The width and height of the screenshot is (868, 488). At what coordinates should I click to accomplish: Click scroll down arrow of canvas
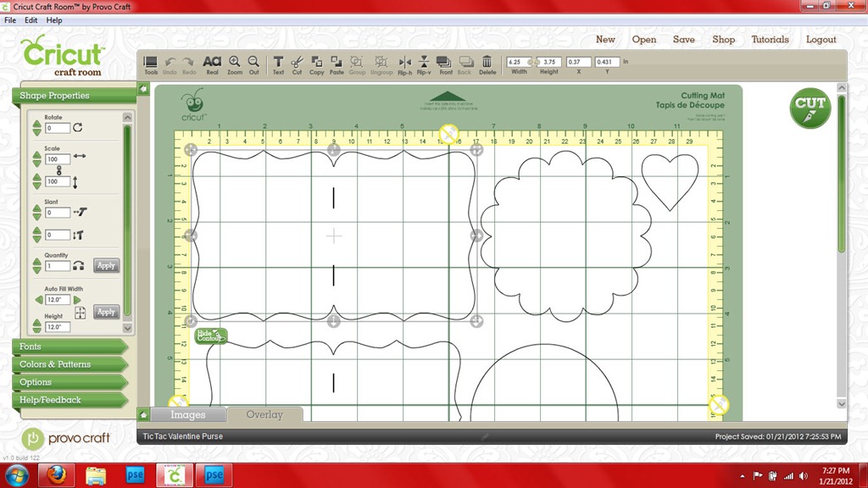(x=842, y=404)
